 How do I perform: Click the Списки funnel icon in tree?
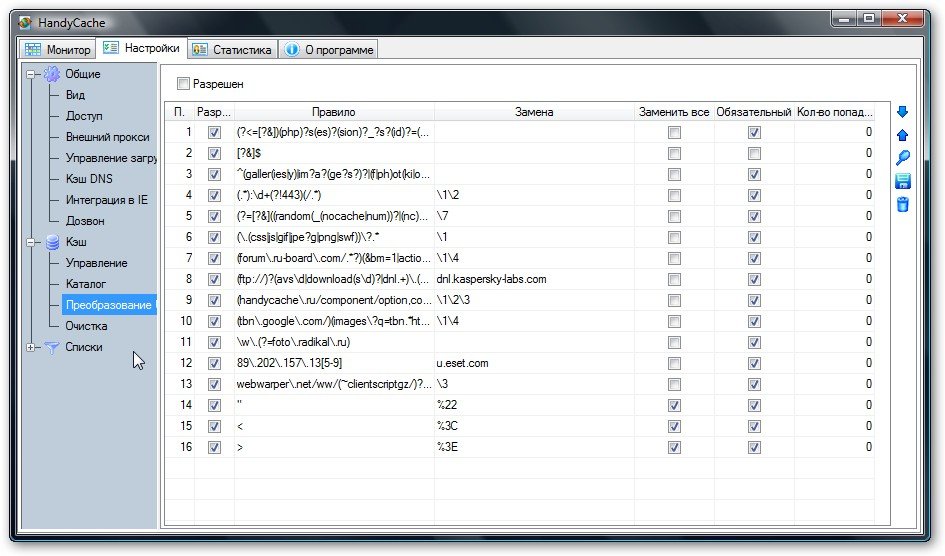coord(52,348)
